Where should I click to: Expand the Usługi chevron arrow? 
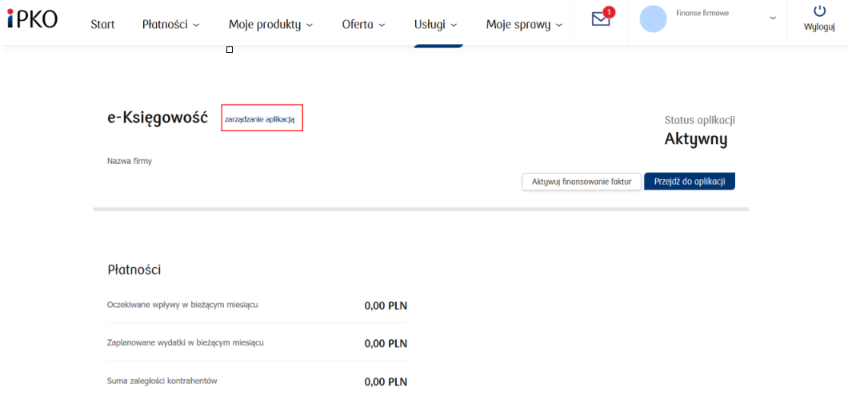tap(454, 25)
